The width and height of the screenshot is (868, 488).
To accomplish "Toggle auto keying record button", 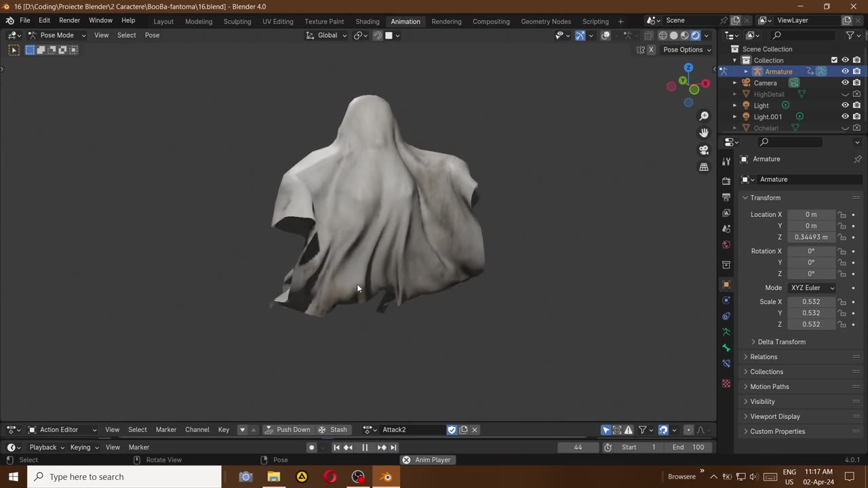I will point(312,447).
